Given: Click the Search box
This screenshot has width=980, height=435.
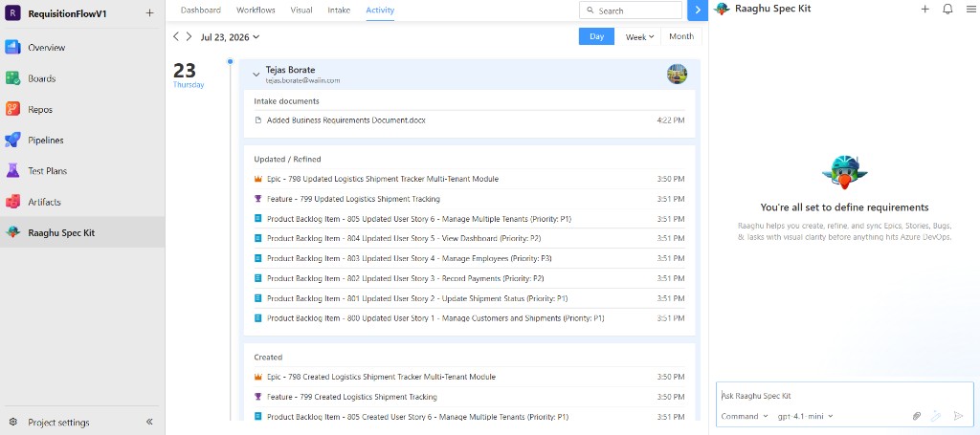Looking at the screenshot, I should point(631,11).
